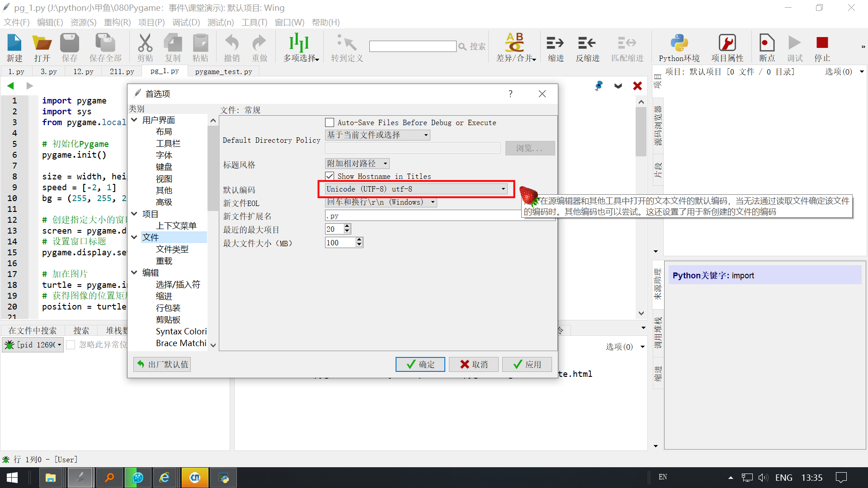Open the default encoding Unicode UTF-8 dropdown
The width and height of the screenshot is (868, 488).
416,189
